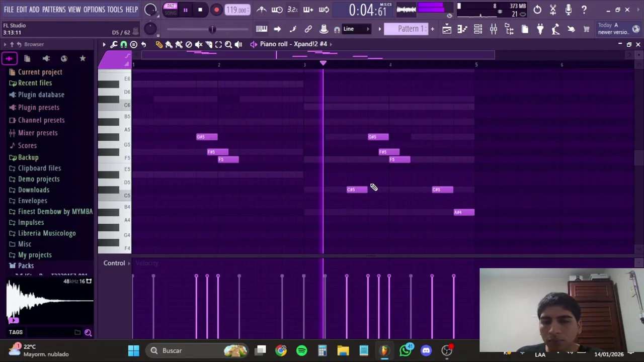Click the undo history circular arrow

coord(537,10)
